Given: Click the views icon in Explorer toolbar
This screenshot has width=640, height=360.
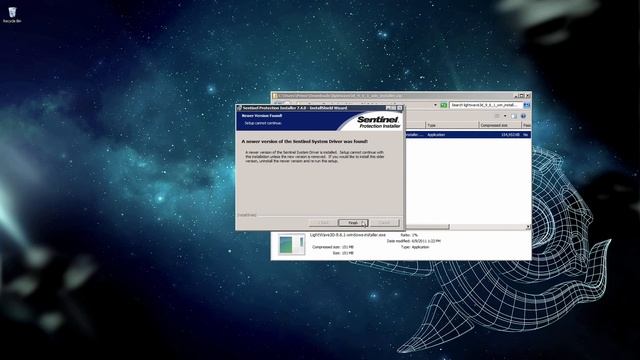Looking at the screenshot, I should point(497,116).
